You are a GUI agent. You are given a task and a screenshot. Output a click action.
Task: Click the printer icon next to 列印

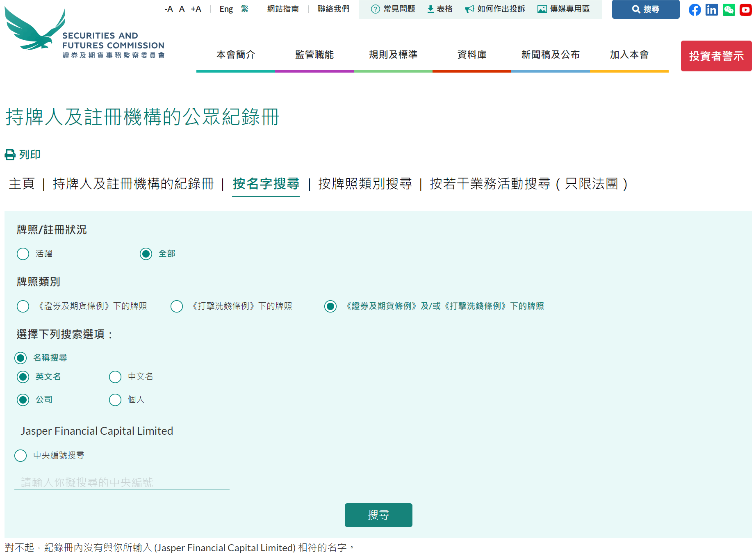pos(10,155)
